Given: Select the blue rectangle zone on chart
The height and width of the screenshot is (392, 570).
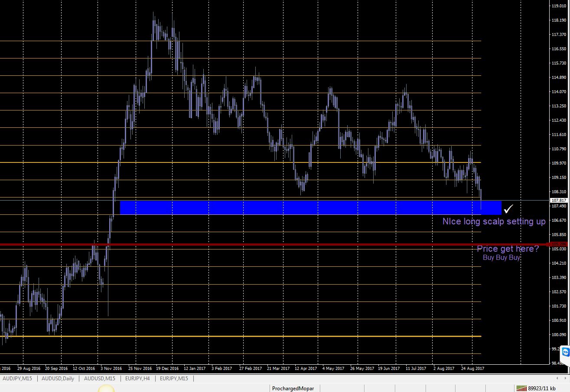Looking at the screenshot, I should (311, 207).
